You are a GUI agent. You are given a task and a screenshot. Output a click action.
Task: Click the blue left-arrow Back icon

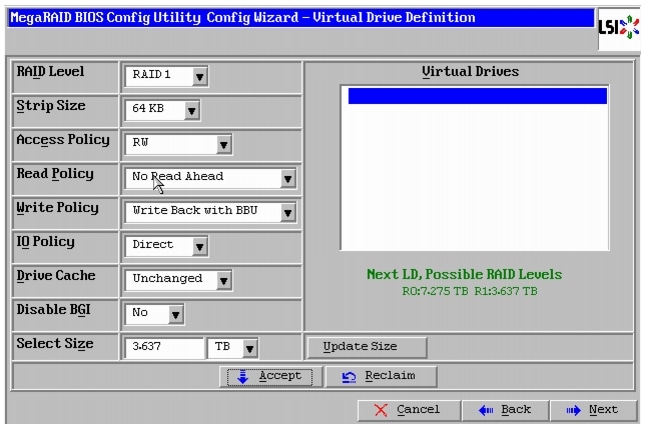pyautogui.click(x=486, y=410)
